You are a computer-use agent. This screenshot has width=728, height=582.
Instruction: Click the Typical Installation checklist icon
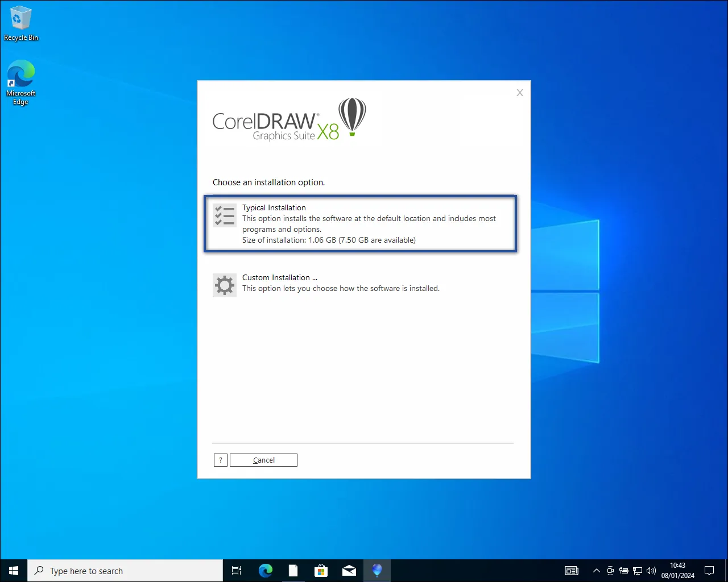tap(225, 216)
